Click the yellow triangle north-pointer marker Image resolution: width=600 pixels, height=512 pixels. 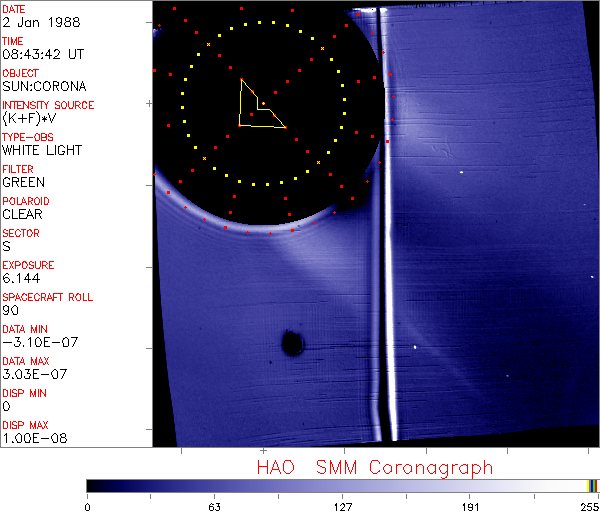point(256,108)
